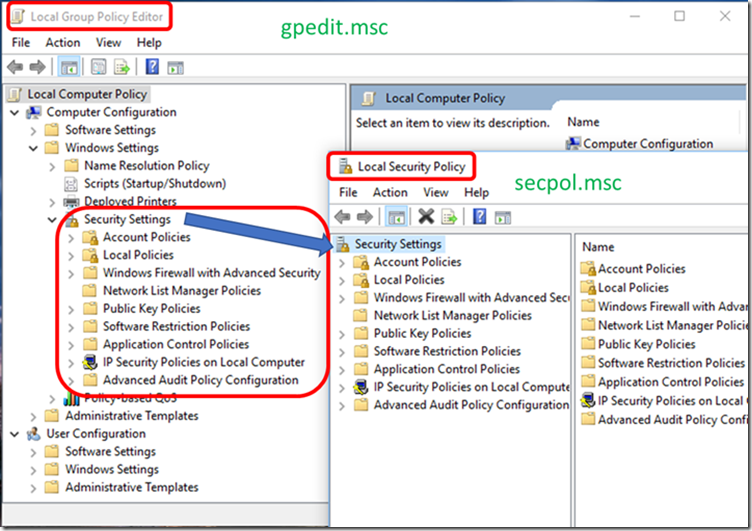This screenshot has height=531, width=752.
Task: Open Action menu in Local Security Policy
Action: coord(390,192)
